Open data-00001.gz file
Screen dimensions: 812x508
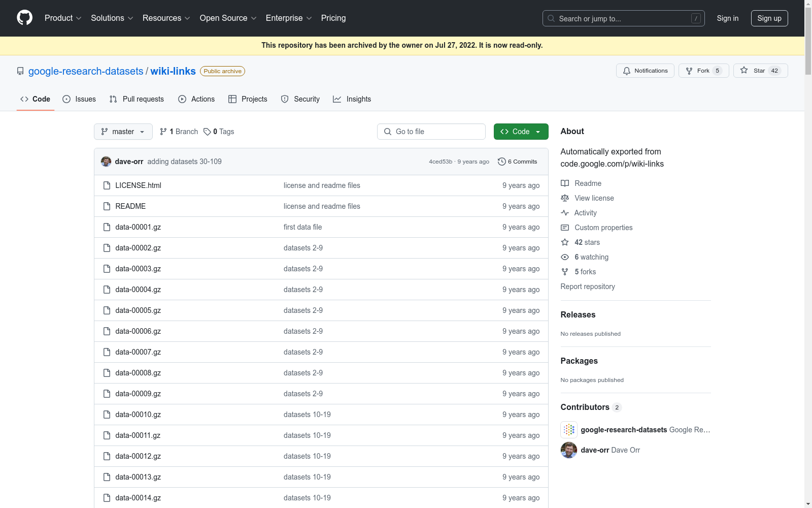point(138,227)
